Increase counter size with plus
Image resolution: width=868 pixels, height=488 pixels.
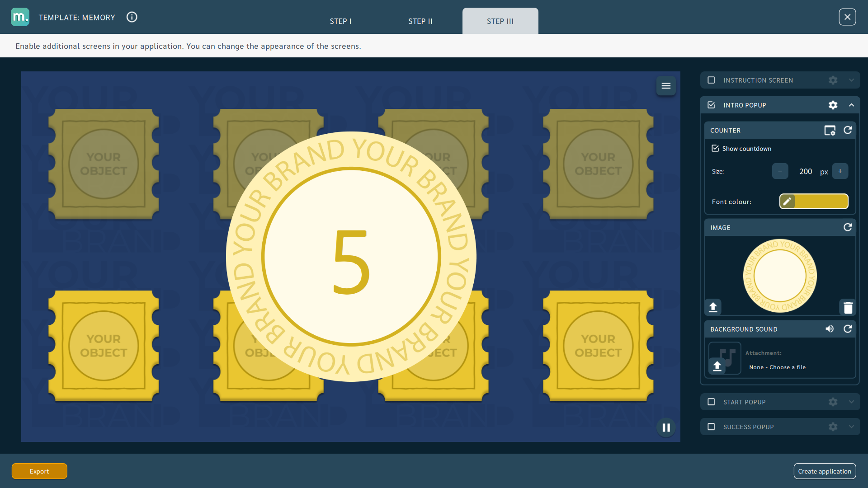tap(840, 171)
